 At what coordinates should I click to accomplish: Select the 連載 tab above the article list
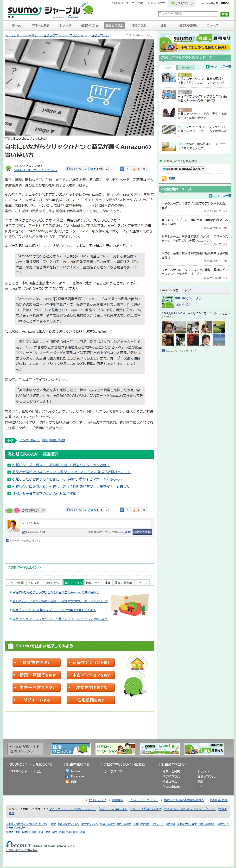108,583
